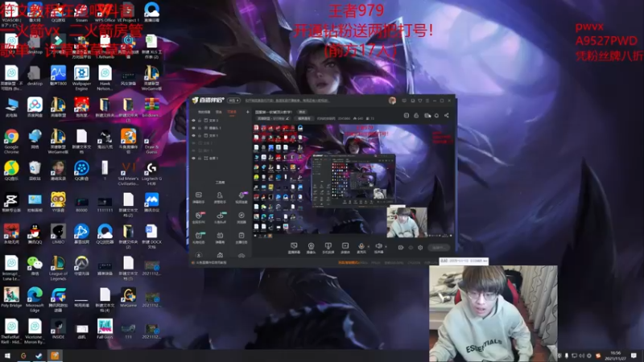Toggle the lock on the 全屏 1 layer
This screenshot has width=644, height=362.
tap(200, 158)
